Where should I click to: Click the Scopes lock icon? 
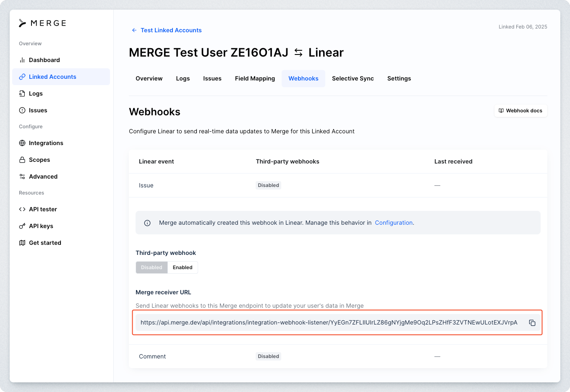(x=22, y=160)
